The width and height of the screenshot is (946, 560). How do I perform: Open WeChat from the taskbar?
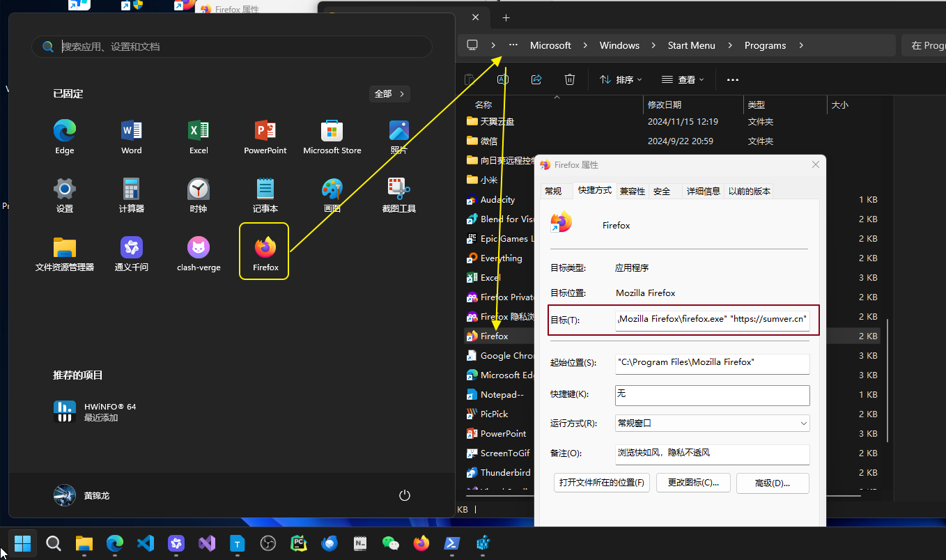pos(391,543)
